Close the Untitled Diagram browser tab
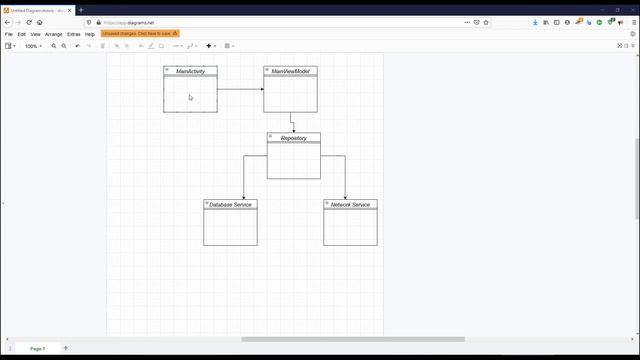This screenshot has height=360, width=640. point(69,10)
